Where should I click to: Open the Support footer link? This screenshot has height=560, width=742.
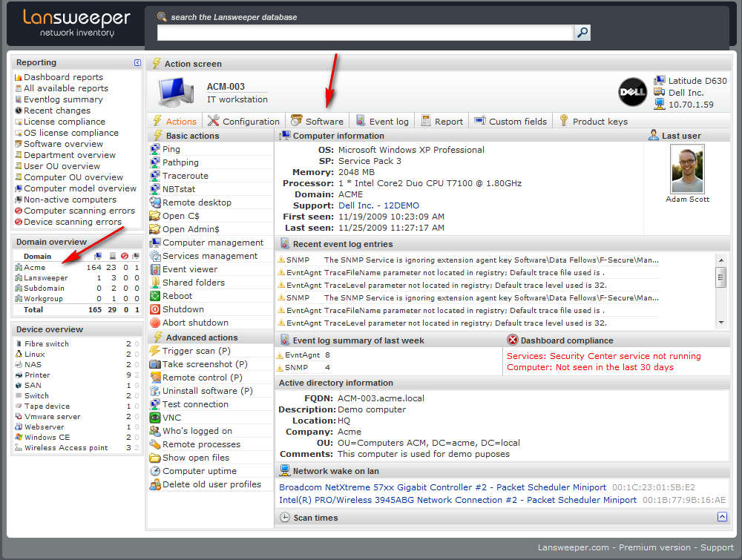pyautogui.click(x=717, y=547)
